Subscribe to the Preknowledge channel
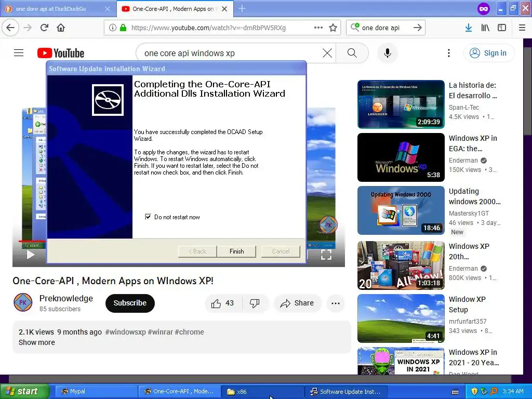The height and width of the screenshot is (399, 532). (x=130, y=303)
